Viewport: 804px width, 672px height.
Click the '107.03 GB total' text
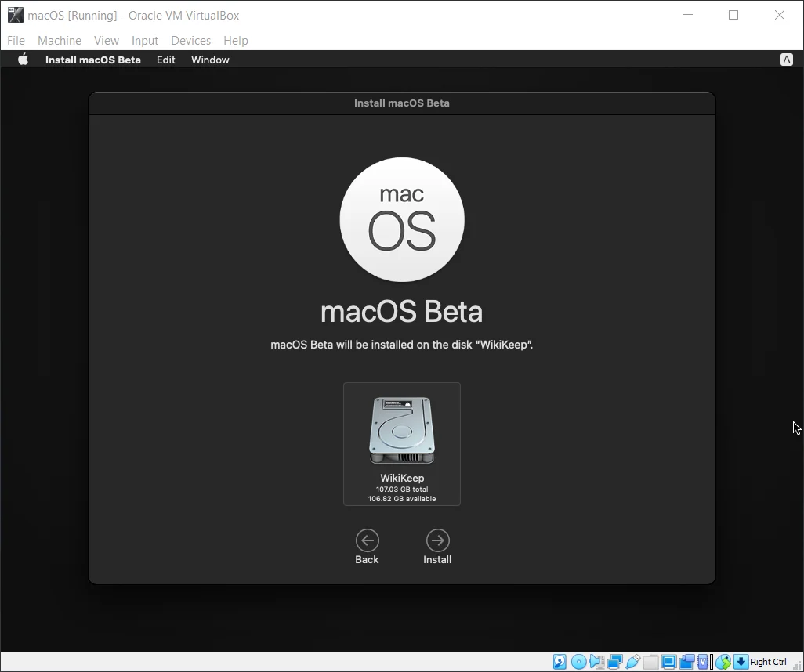402,490
